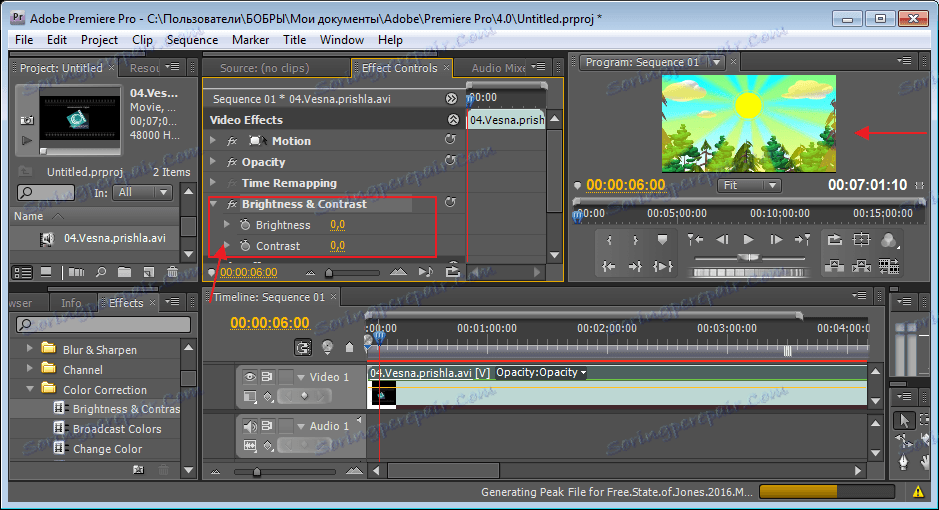Open the Trim monitor button
Viewport: 939px width, 510px height.
[889, 266]
